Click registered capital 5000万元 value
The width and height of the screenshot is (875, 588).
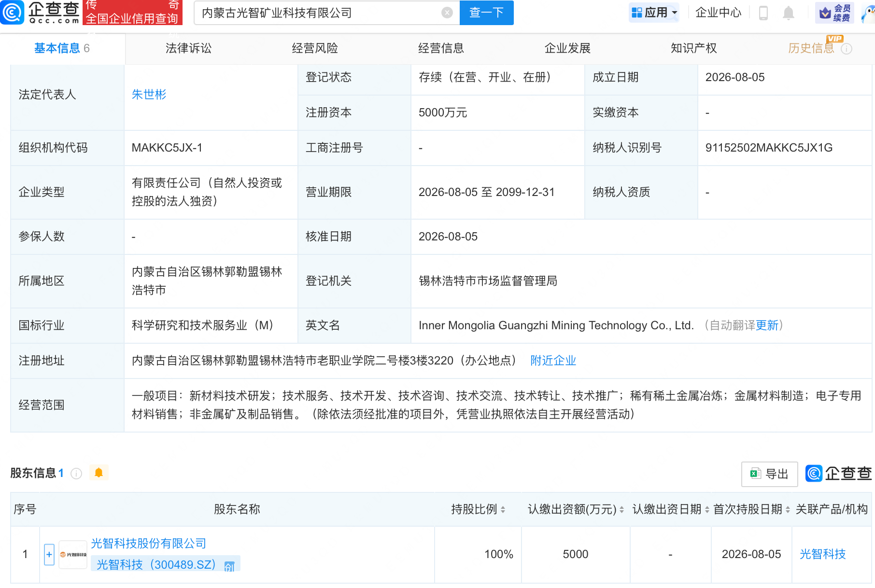click(x=443, y=112)
